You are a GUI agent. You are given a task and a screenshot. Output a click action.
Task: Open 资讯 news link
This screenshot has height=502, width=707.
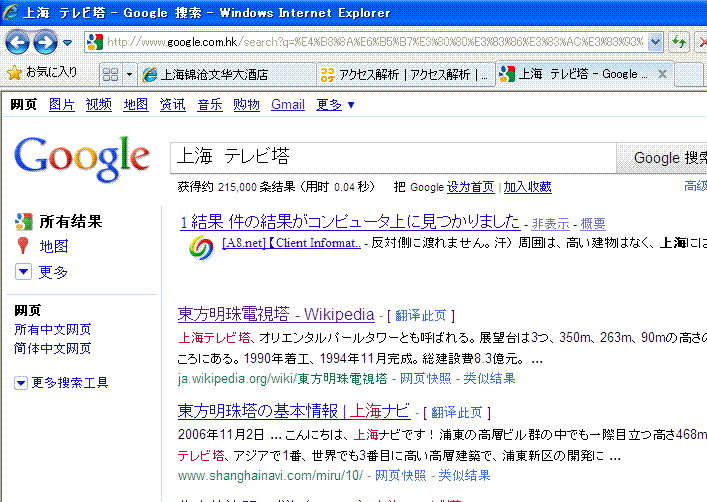173,105
